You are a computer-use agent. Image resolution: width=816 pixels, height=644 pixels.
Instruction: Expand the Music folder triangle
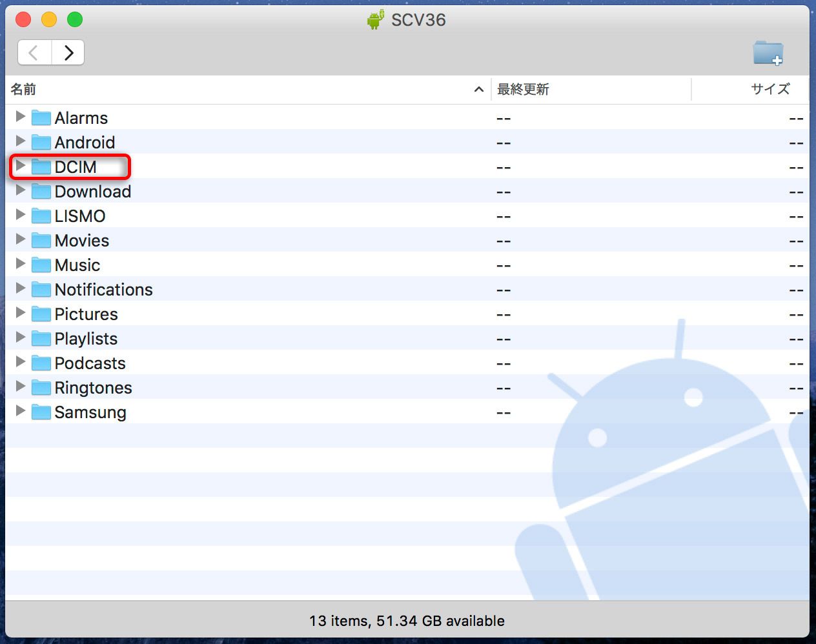[20, 264]
